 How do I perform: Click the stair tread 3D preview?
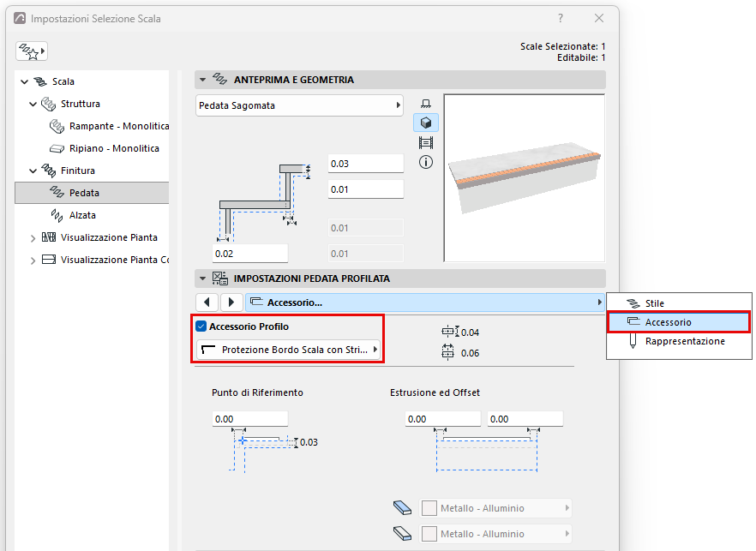click(524, 178)
